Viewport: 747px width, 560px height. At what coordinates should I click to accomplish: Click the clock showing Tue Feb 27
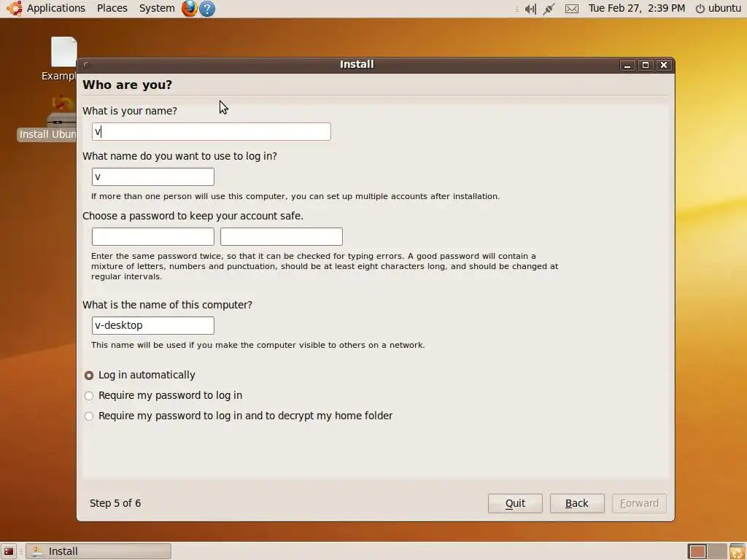pyautogui.click(x=636, y=8)
